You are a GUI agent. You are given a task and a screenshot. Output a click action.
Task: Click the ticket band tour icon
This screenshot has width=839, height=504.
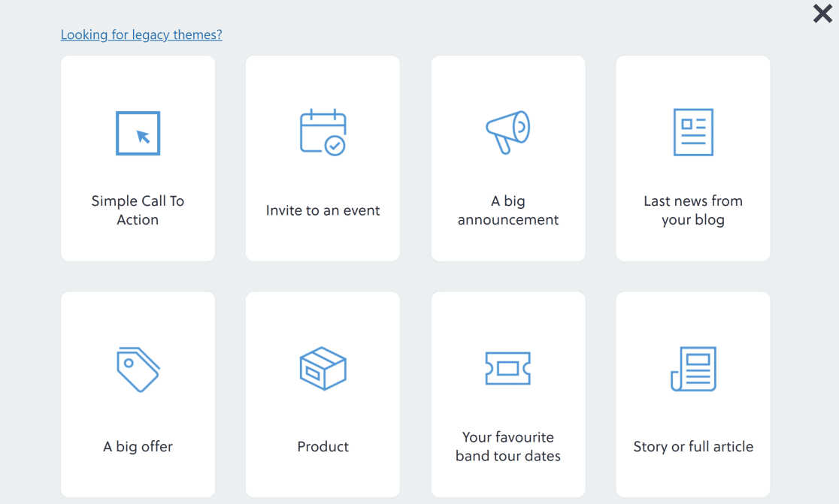tap(507, 368)
